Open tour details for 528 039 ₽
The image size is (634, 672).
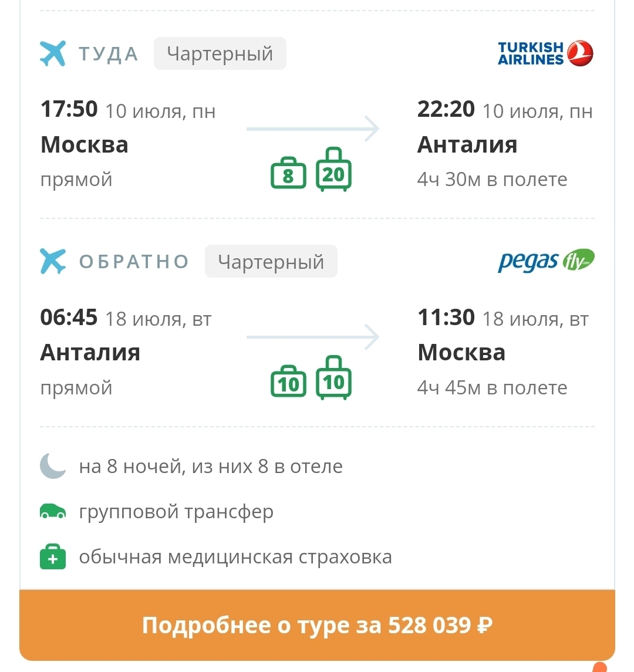click(x=317, y=625)
